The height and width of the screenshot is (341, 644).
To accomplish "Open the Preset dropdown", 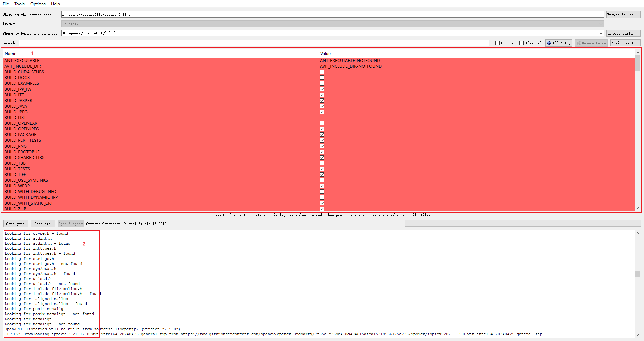I will [601, 24].
